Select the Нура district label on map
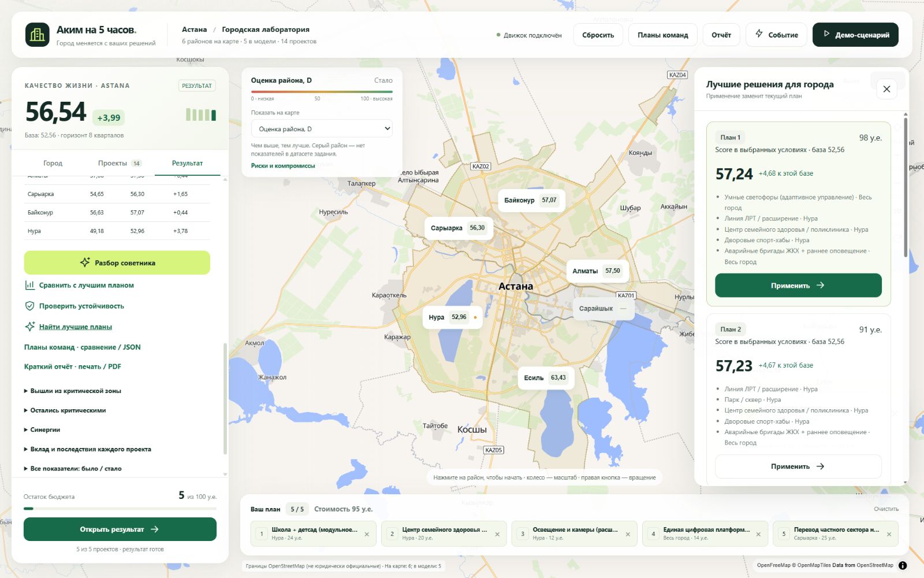924x578 pixels. point(452,317)
